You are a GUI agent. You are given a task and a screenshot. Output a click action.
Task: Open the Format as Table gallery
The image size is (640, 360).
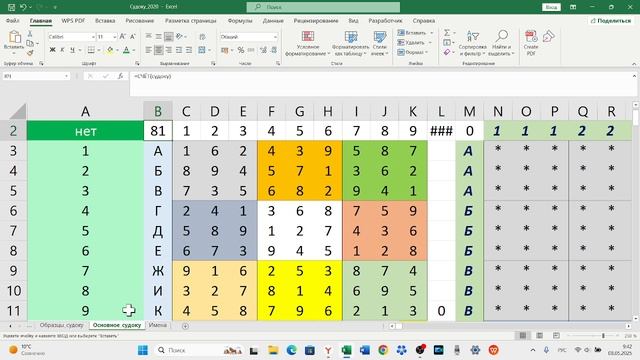click(351, 43)
